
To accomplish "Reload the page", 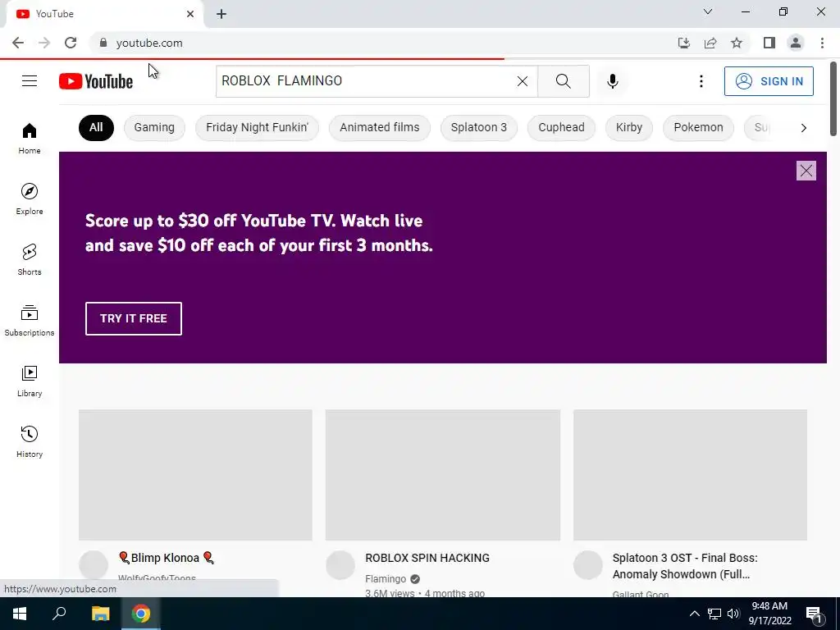I will (71, 43).
